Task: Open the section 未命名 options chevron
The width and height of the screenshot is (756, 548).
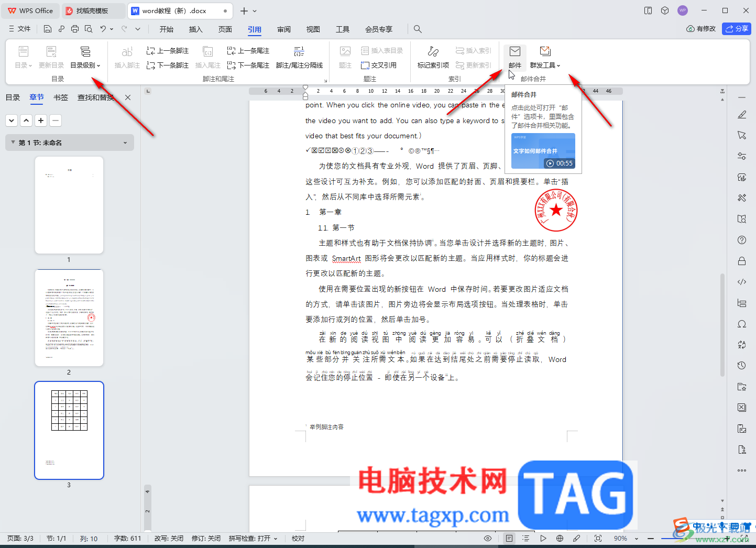Action: [x=125, y=143]
